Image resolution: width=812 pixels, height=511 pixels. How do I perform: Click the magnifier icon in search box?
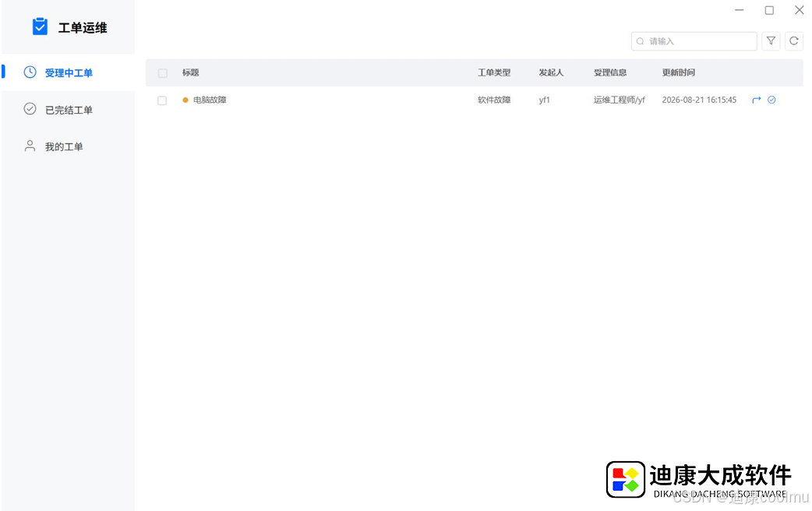641,41
